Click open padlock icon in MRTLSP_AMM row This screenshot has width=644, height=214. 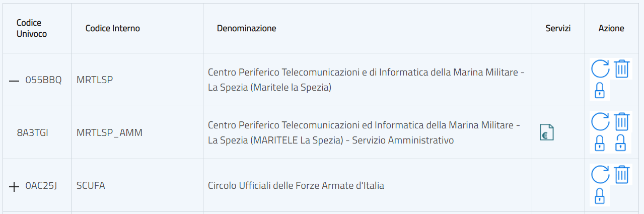pos(621,143)
